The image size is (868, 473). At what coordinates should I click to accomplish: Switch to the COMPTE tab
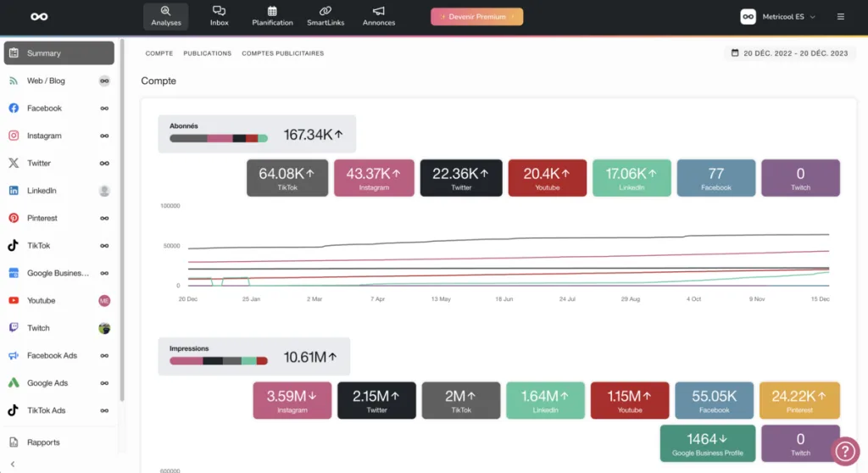tap(159, 53)
